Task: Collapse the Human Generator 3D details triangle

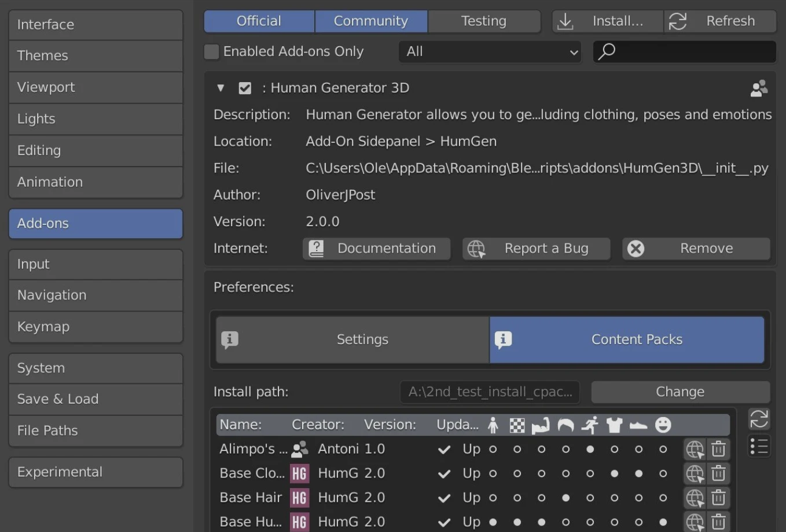Action: click(221, 88)
